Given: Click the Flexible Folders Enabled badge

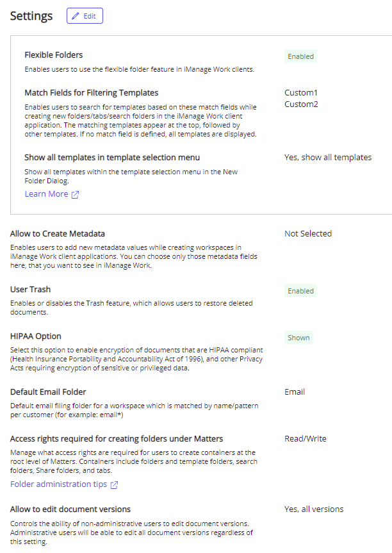Looking at the screenshot, I should pyautogui.click(x=300, y=56).
